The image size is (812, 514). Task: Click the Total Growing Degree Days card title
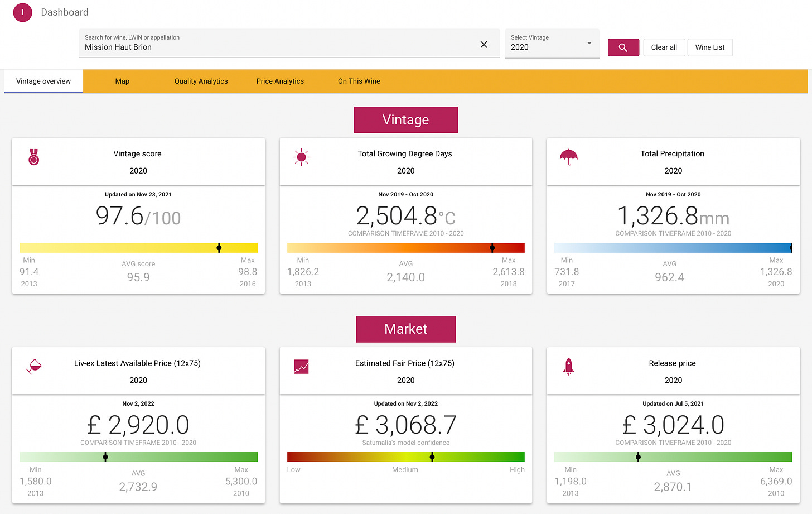(x=405, y=153)
